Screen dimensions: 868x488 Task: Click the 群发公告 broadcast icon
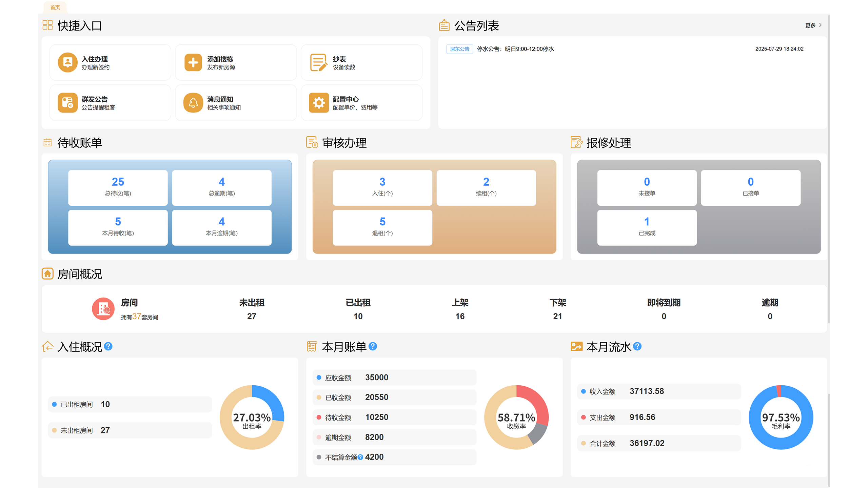pyautogui.click(x=67, y=103)
